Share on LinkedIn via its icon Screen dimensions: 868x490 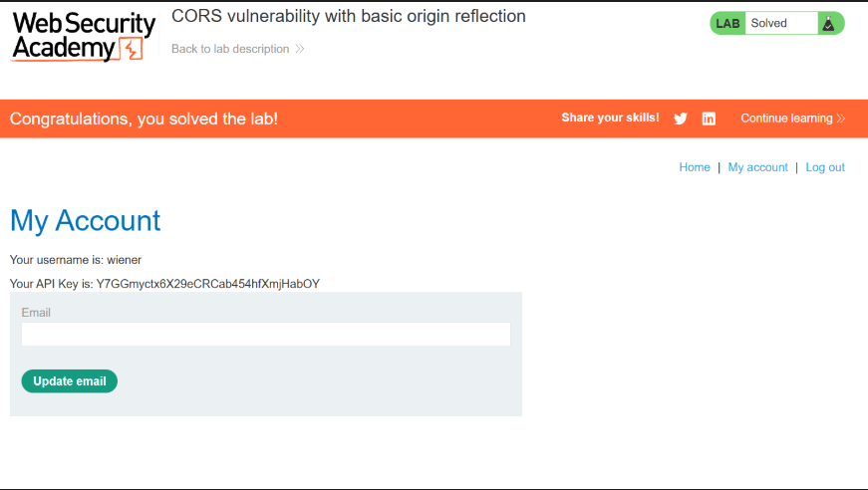click(709, 119)
